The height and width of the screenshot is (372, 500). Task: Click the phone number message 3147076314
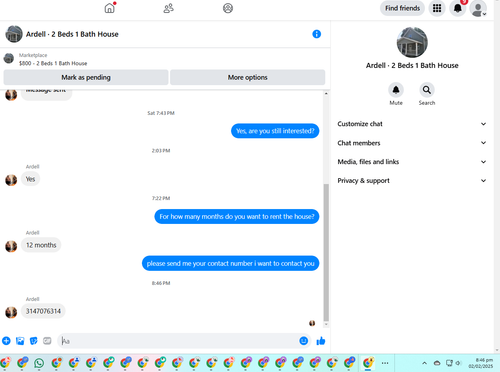click(43, 311)
